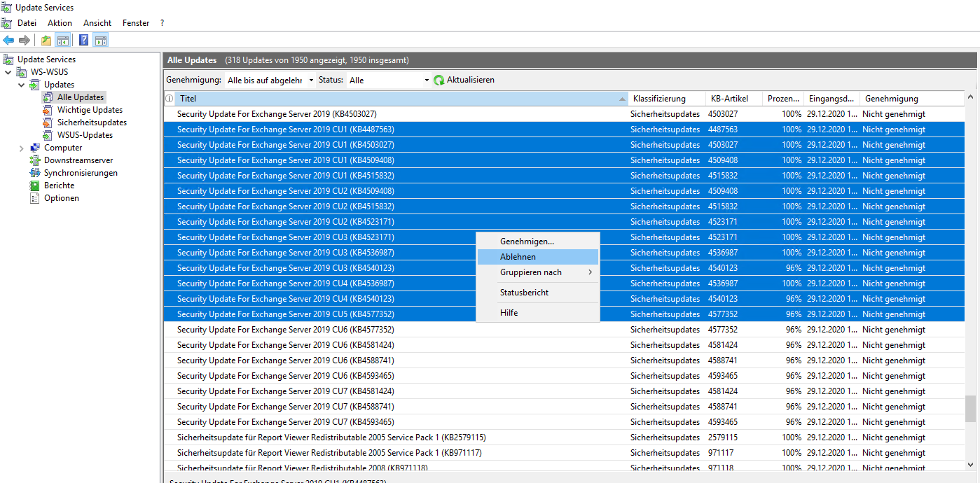Collapse the Updates tree node
The width and height of the screenshot is (980, 483).
(x=21, y=85)
